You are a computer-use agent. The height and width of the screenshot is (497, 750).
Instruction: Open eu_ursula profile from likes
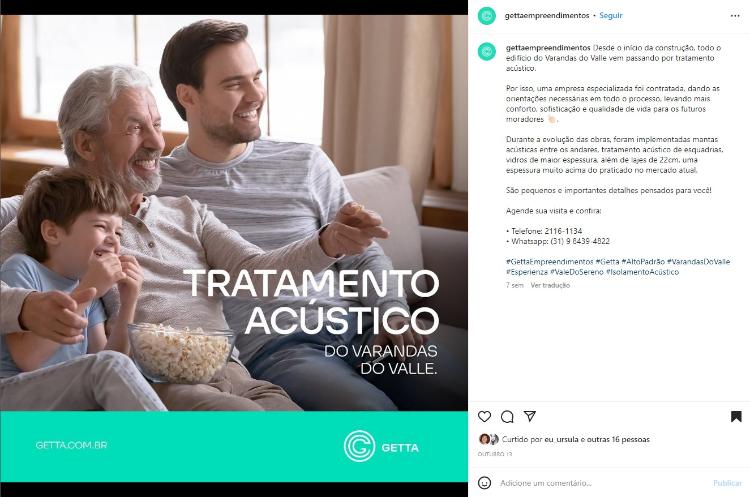[562, 439]
